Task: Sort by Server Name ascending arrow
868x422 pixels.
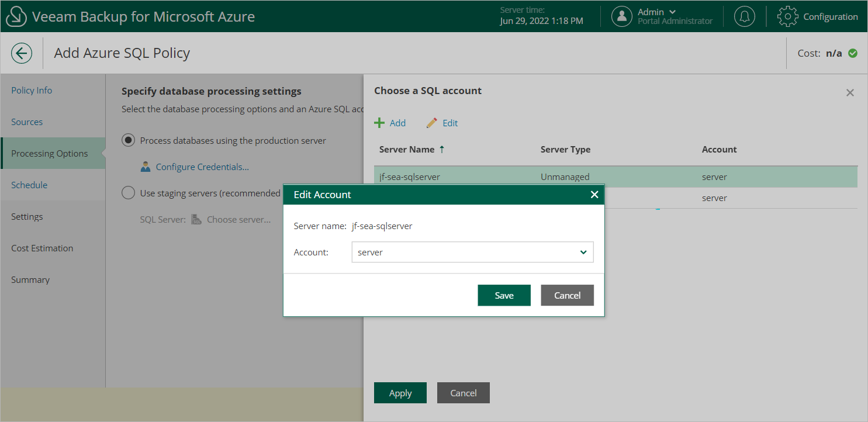Action: [x=442, y=150]
